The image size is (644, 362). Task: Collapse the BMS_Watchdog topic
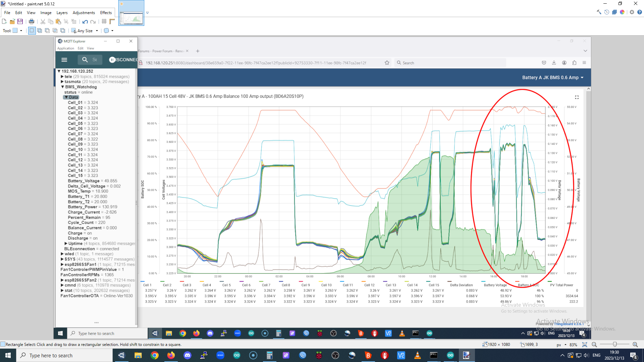click(62, 87)
